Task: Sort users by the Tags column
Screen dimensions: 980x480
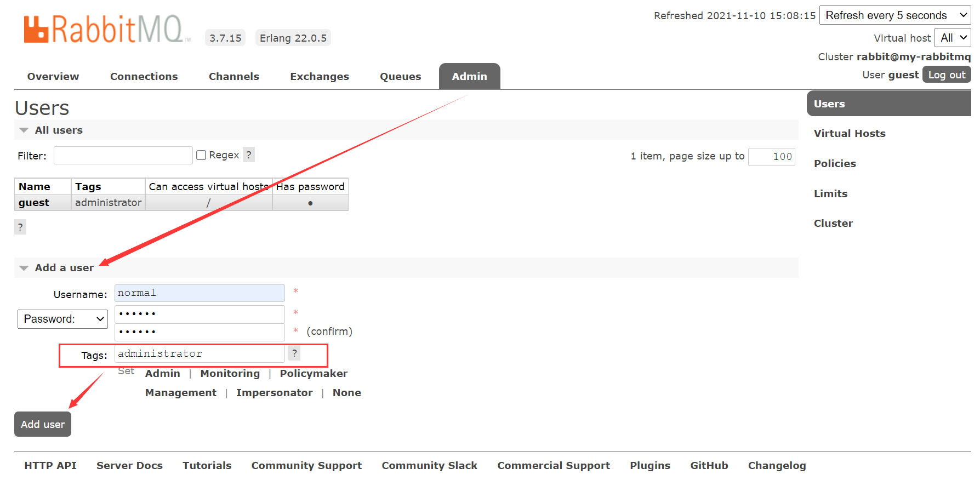Action: [x=88, y=186]
